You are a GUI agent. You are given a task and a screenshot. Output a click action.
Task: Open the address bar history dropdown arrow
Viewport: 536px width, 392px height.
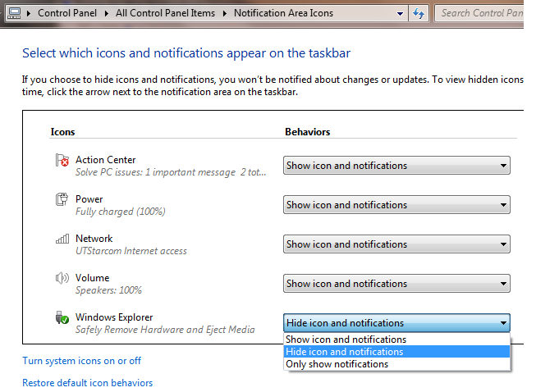[x=400, y=13]
